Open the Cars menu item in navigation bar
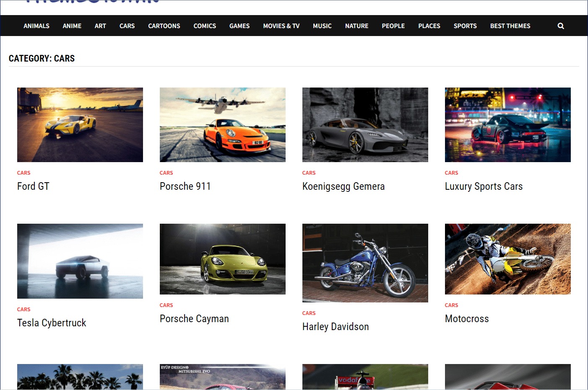This screenshot has width=588, height=390. coord(127,26)
